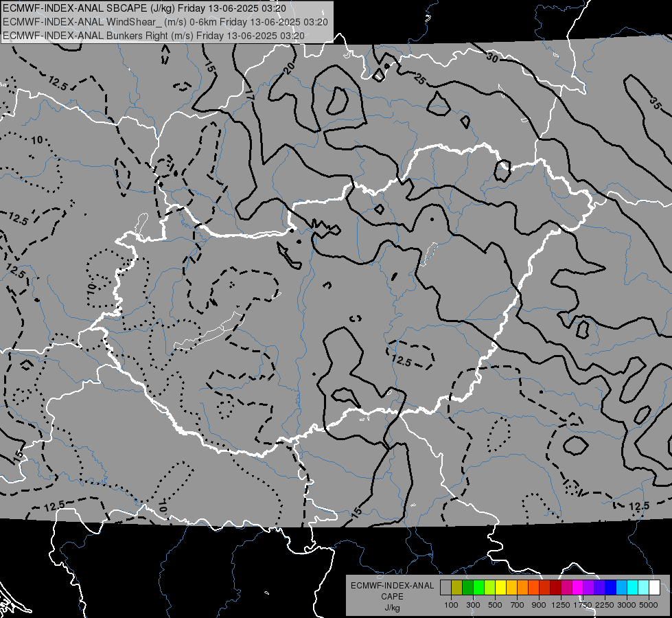672x618 pixels.
Task: Click the 2250 value under the legend
Action: click(x=605, y=605)
